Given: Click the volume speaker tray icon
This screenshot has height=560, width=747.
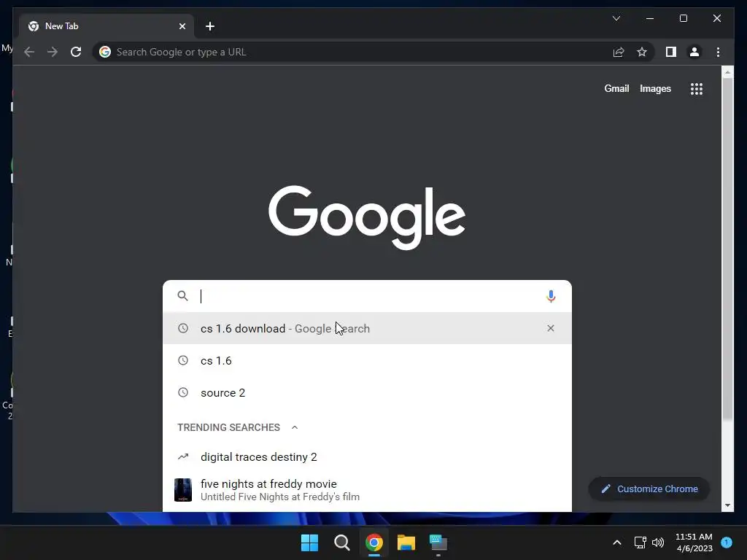Looking at the screenshot, I should coord(658,542).
